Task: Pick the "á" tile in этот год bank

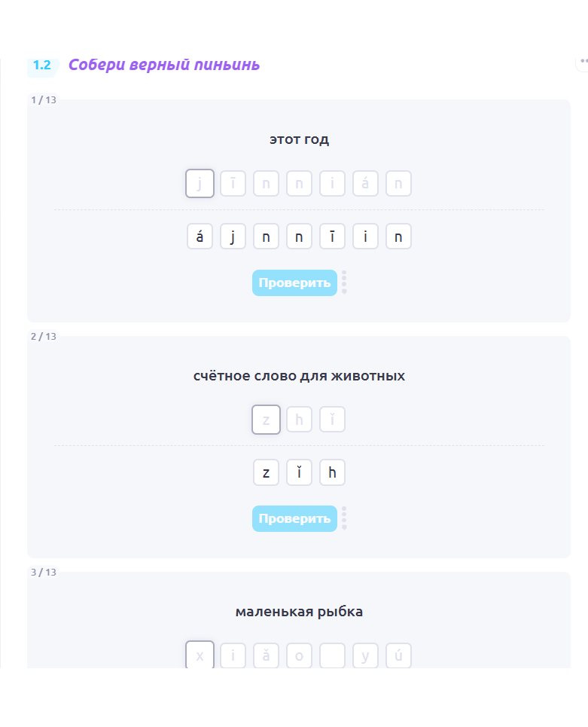Action: tap(200, 237)
